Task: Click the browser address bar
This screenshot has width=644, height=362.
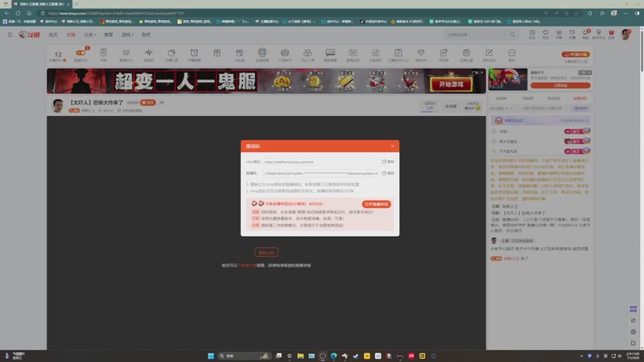Action: point(287,13)
